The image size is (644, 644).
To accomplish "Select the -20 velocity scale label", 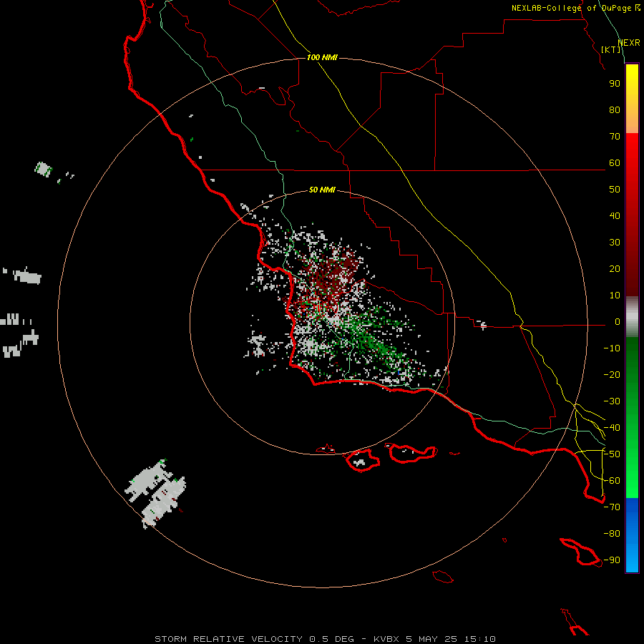I will pyautogui.click(x=612, y=375).
